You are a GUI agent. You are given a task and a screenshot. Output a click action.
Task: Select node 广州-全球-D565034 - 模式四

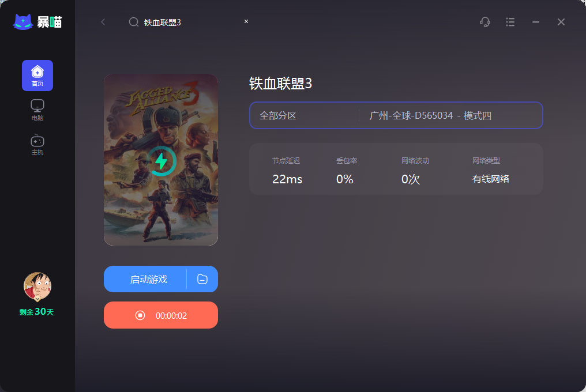[430, 115]
